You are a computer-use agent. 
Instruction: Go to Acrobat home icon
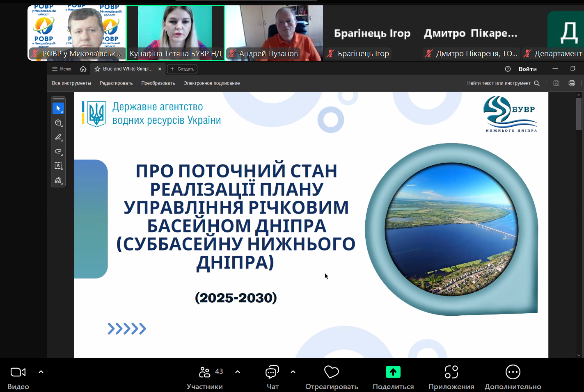pos(83,69)
